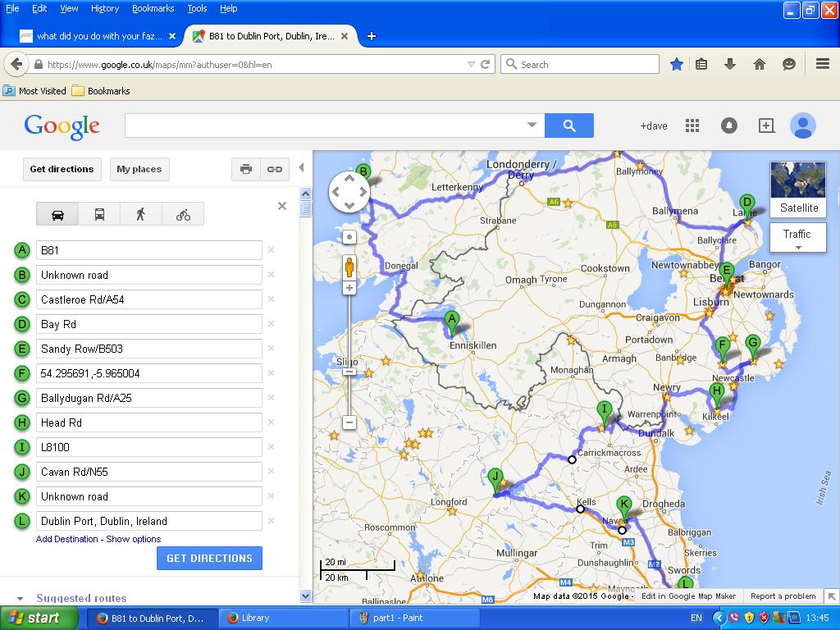Image resolution: width=840 pixels, height=630 pixels.
Task: Expand the Traffic layer dropdown
Action: coord(797,239)
